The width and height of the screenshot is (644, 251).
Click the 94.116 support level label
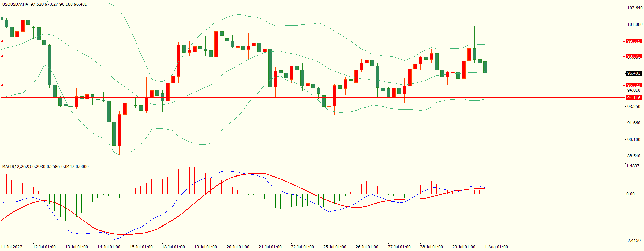point(633,98)
